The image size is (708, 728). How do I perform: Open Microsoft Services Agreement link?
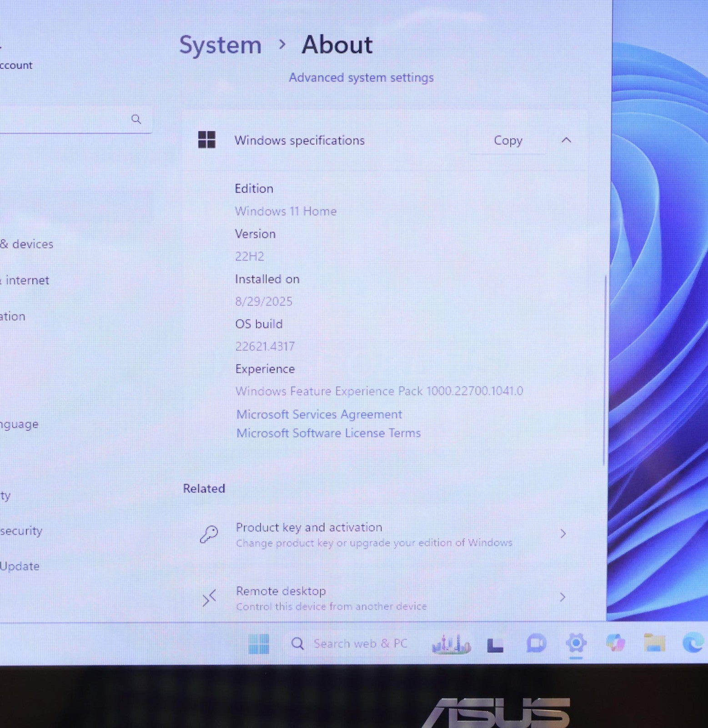(x=319, y=415)
